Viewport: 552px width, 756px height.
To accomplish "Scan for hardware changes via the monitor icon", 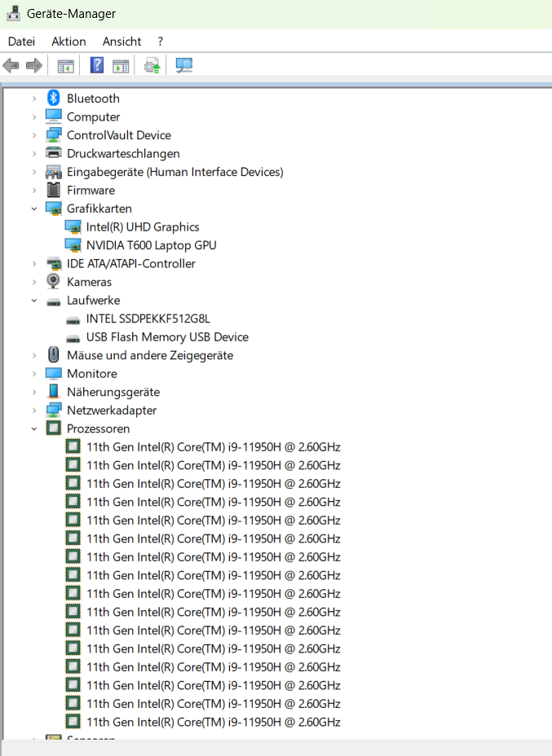I will coord(183,65).
